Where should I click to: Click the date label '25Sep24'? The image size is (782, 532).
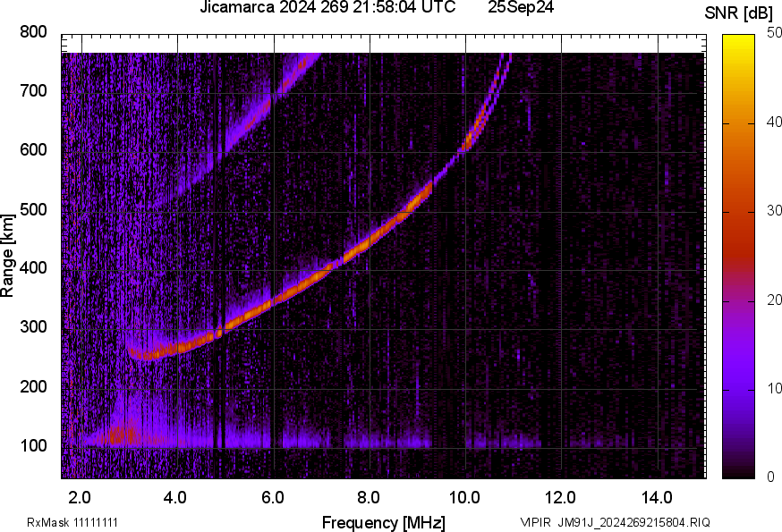click(521, 7)
